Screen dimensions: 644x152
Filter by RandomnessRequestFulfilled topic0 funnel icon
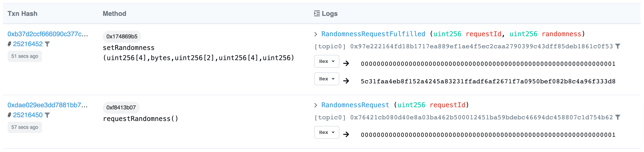point(618,46)
